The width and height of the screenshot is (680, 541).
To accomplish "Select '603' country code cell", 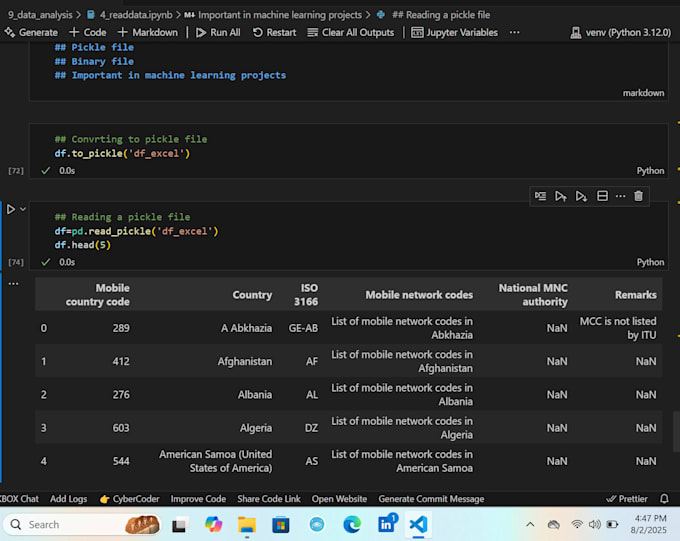I will point(121,428).
